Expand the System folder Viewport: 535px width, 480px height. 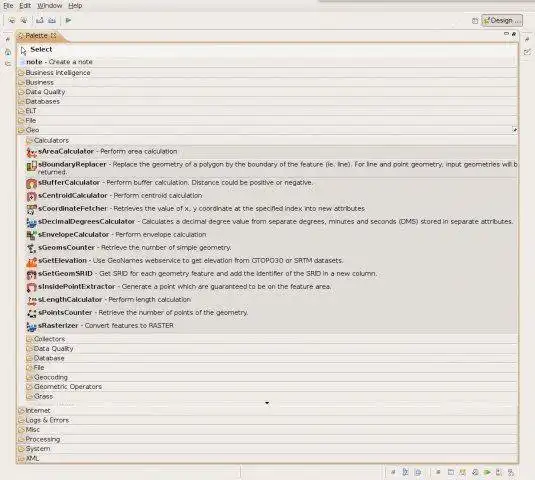[268, 449]
